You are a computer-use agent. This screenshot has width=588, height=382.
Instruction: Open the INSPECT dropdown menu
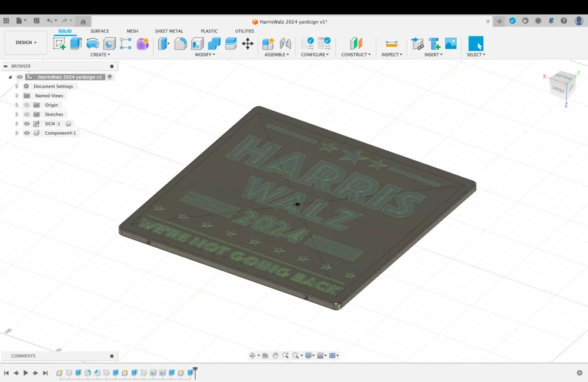(392, 55)
